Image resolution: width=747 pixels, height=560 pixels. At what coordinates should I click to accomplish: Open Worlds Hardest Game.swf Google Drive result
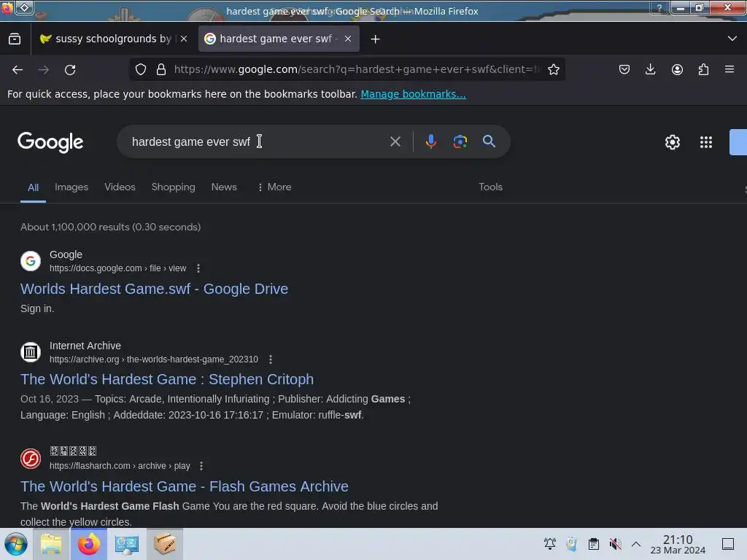tap(155, 289)
